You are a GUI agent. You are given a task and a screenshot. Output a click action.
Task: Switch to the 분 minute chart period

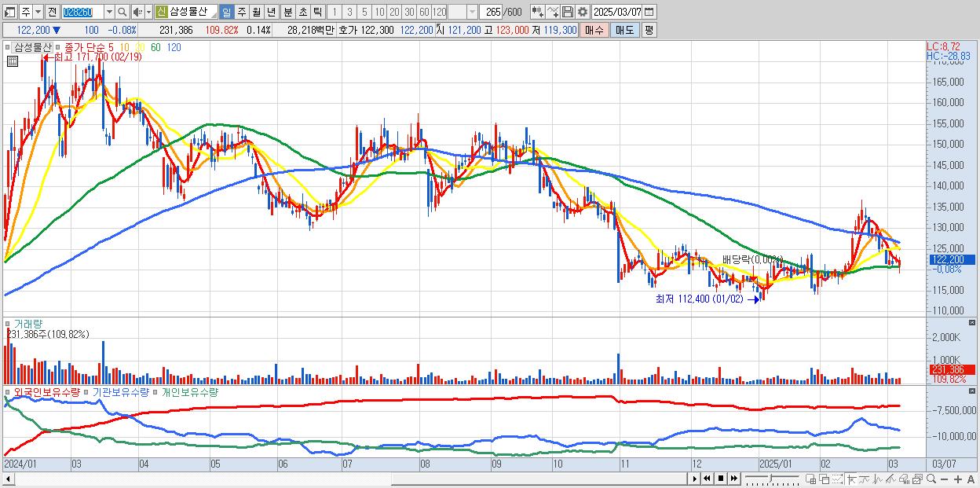point(287,13)
